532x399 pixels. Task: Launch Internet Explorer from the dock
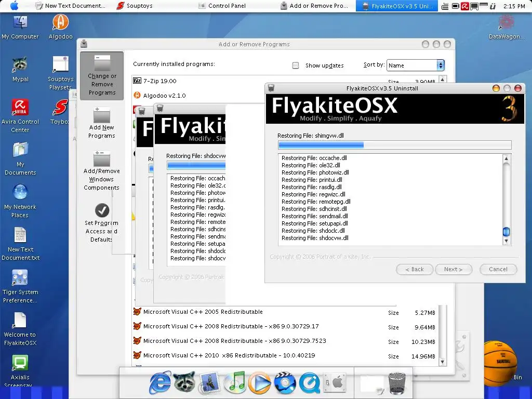click(x=160, y=382)
